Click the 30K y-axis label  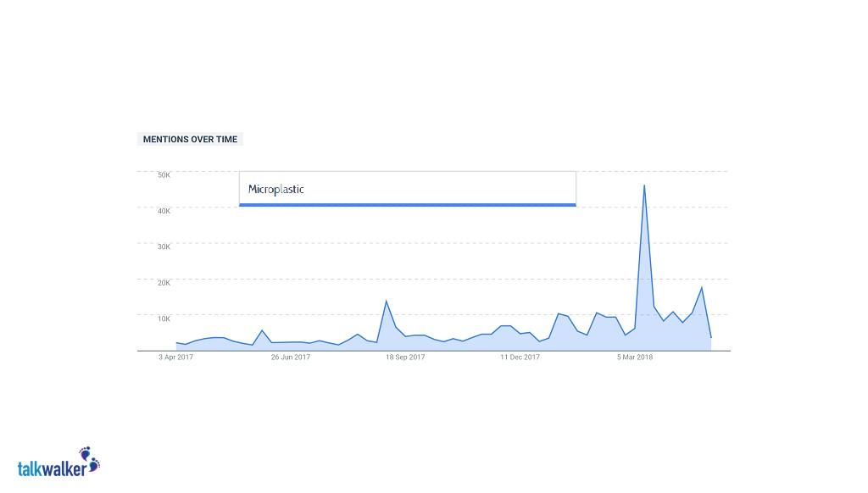(x=164, y=246)
